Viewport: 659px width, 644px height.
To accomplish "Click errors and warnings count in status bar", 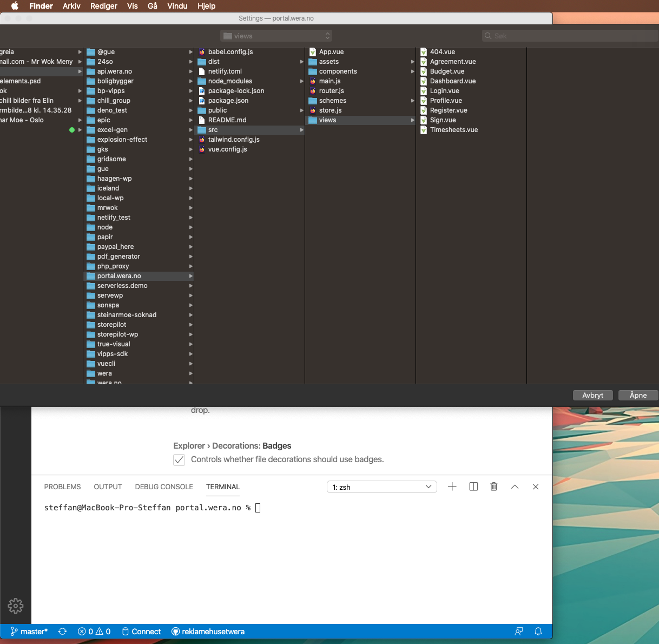I will click(x=94, y=632).
